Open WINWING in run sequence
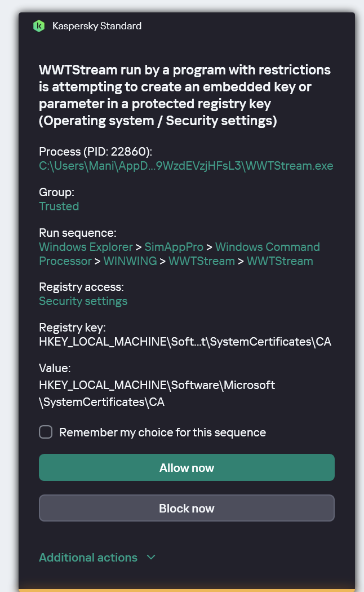This screenshot has height=592, width=364. point(130,261)
